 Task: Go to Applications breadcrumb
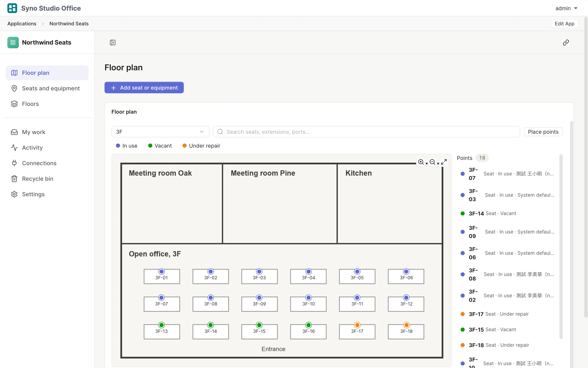click(22, 24)
